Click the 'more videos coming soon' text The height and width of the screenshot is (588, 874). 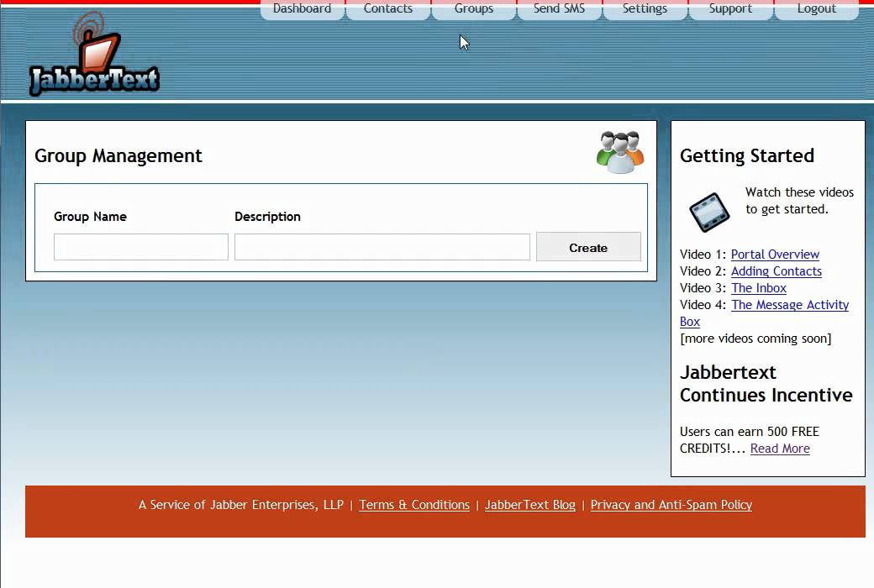(756, 339)
